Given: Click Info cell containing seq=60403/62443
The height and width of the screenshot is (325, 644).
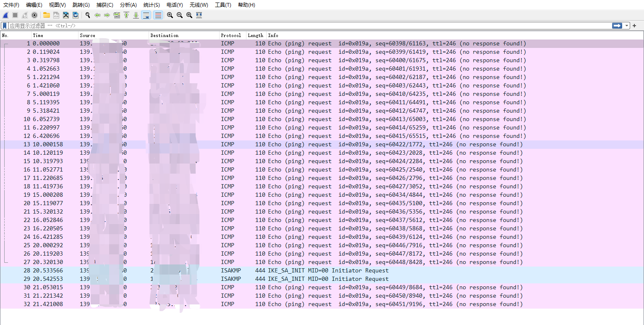Looking at the screenshot, I should (397, 86).
